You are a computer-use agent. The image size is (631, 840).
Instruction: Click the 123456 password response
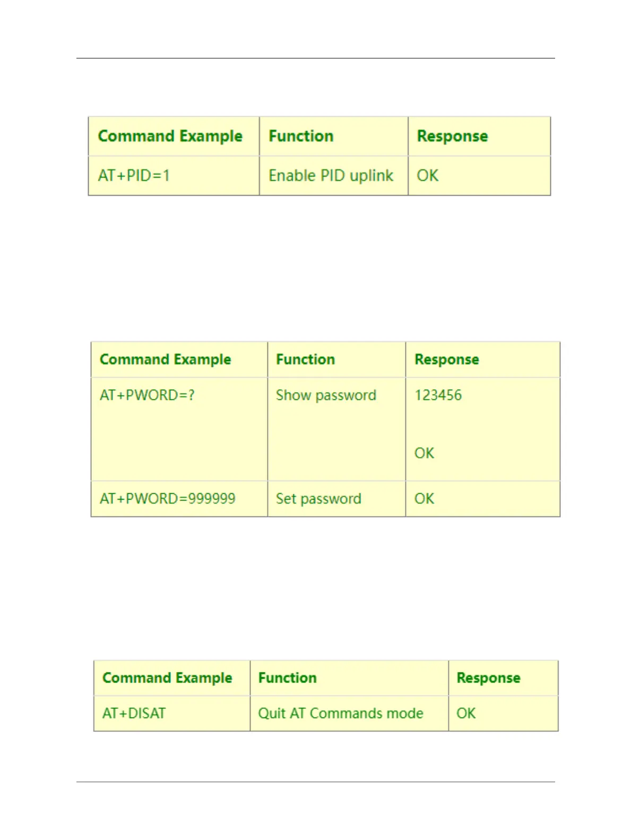438,395
